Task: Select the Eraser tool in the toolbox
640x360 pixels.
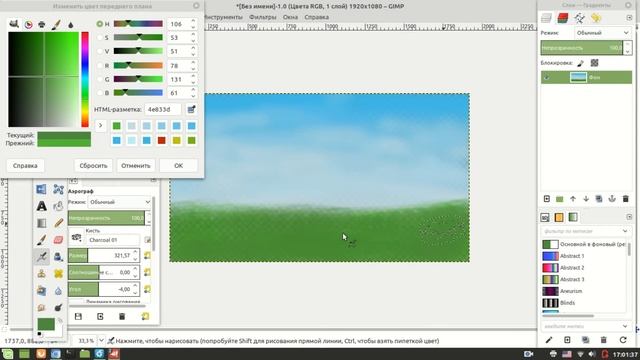Action: [58, 240]
